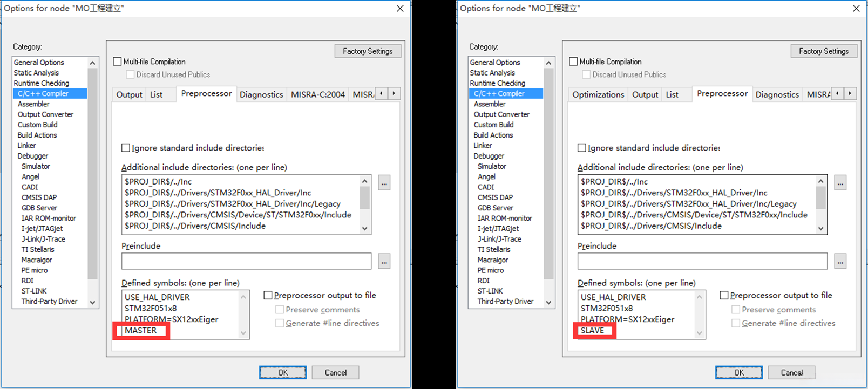The width and height of the screenshot is (868, 389).
Task: Select Static Analysis category in left dialog
Action: coord(36,73)
